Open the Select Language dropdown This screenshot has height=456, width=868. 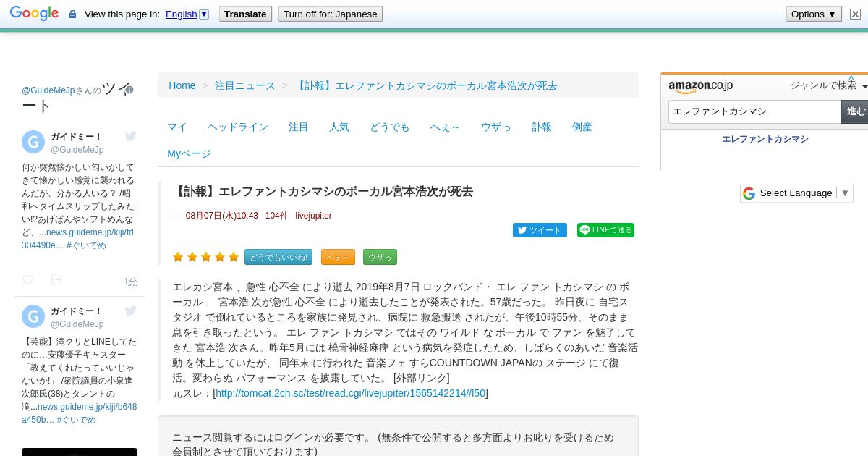click(x=796, y=193)
